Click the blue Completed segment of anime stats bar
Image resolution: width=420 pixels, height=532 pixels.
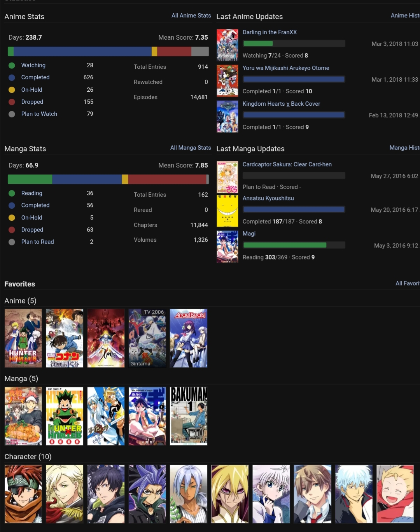pos(82,51)
